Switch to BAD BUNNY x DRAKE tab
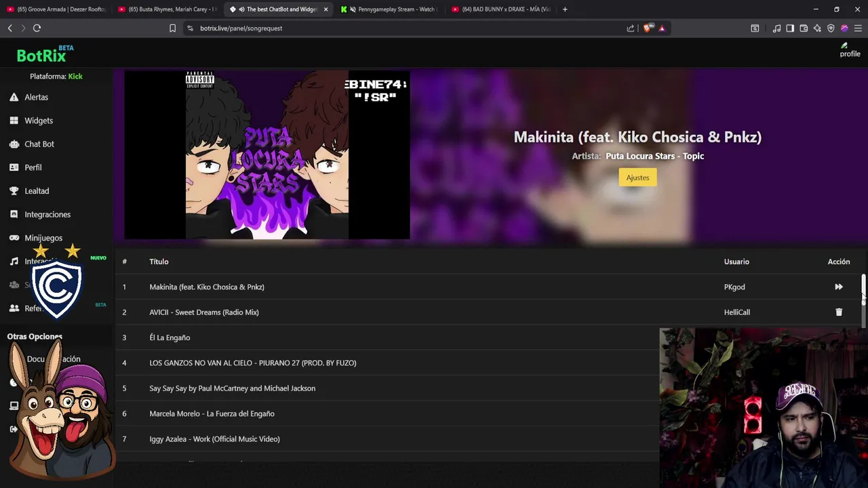The height and width of the screenshot is (488, 868). click(500, 9)
